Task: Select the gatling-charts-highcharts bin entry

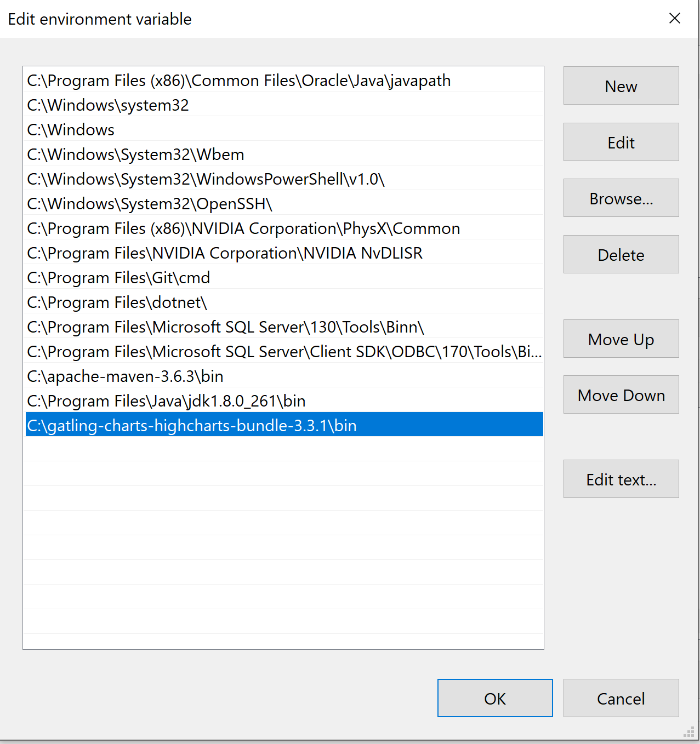Action: pyautogui.click(x=191, y=425)
